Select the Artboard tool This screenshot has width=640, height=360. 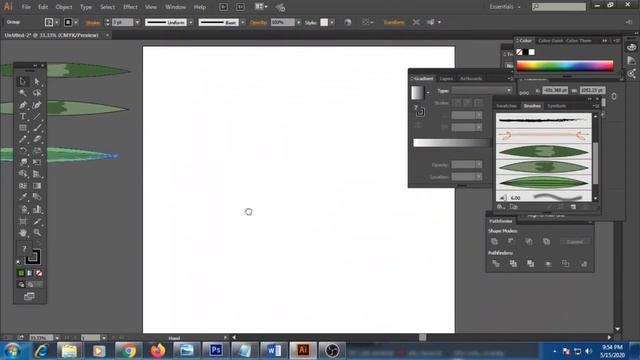coord(22,221)
